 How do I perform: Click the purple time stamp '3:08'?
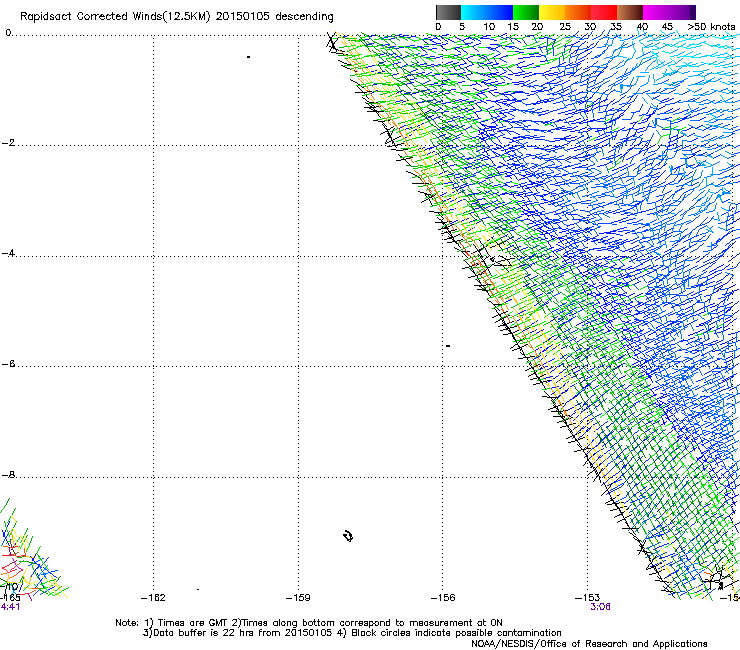point(600,607)
